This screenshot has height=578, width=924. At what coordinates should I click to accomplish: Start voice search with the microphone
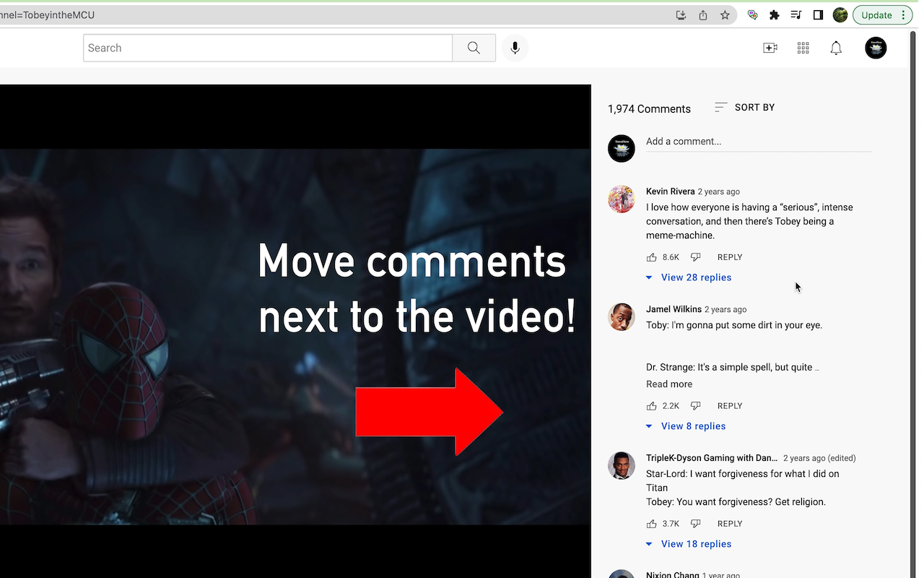tap(515, 48)
